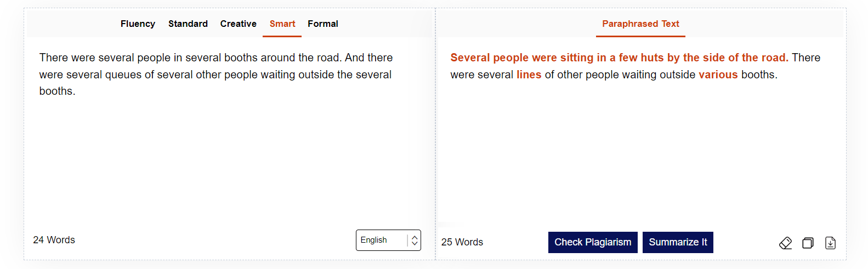Download the paraphrased text file
The width and height of the screenshot is (868, 269).
[x=830, y=243]
